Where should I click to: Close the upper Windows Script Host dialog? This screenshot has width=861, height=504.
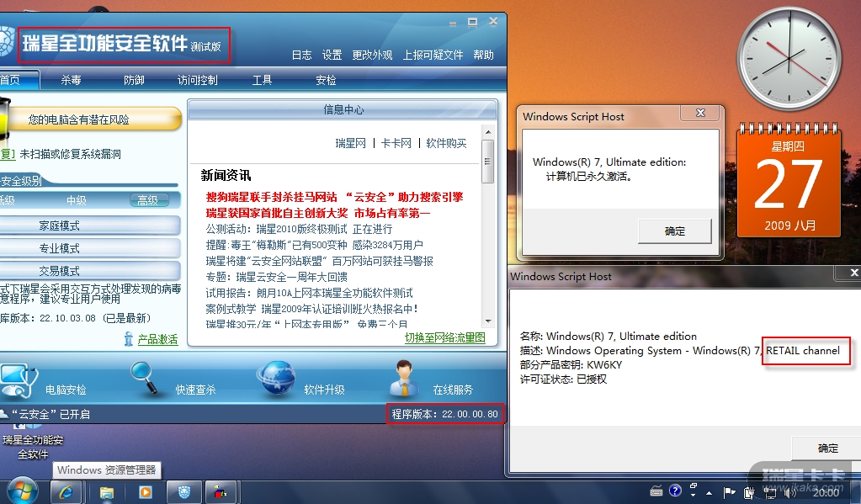click(x=699, y=113)
